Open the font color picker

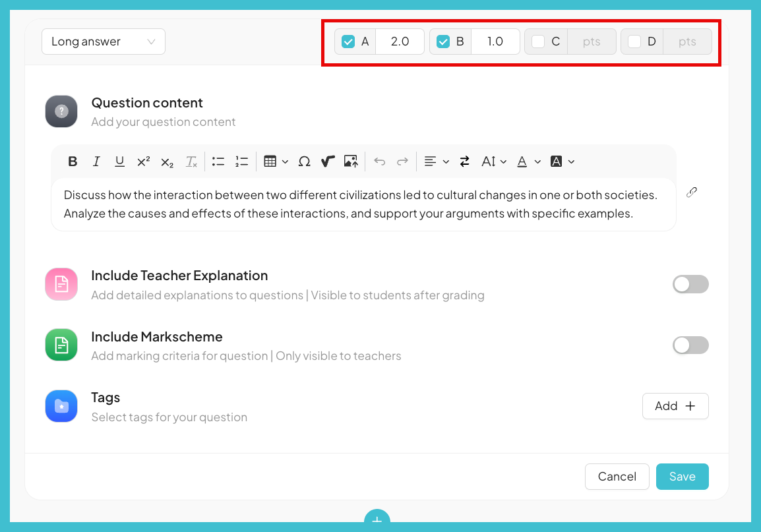click(528, 162)
